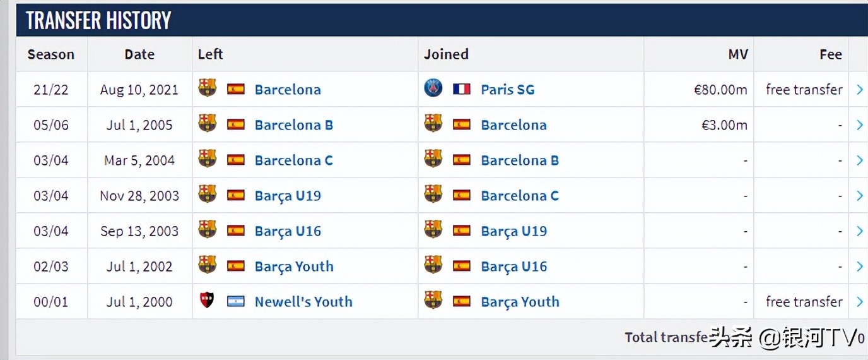Open the Paris SG club link

[x=507, y=90]
